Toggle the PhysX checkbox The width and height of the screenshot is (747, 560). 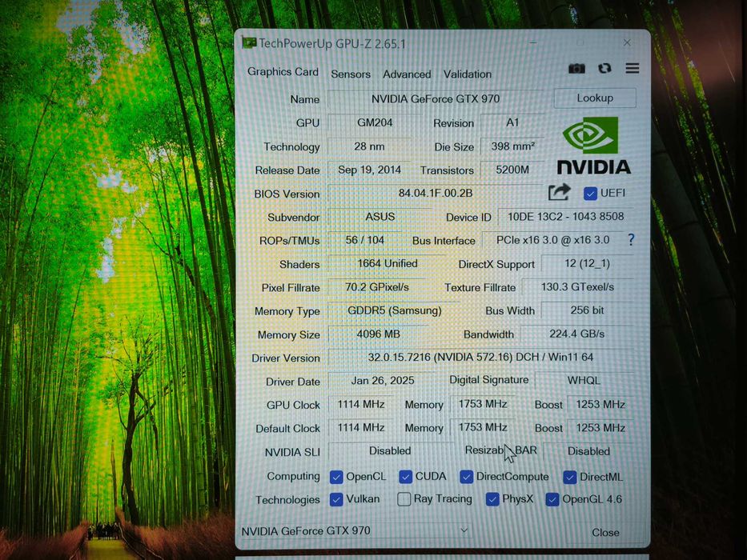[x=492, y=499]
